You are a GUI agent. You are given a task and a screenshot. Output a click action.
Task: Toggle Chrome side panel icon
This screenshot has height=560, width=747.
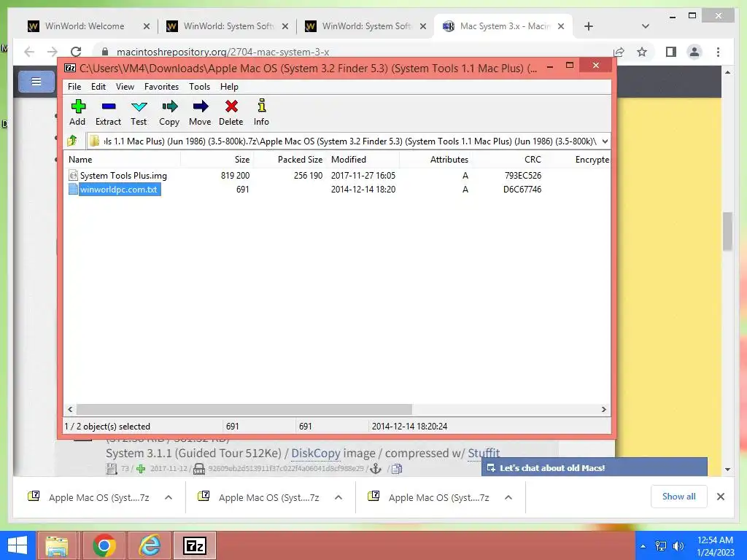click(x=671, y=52)
